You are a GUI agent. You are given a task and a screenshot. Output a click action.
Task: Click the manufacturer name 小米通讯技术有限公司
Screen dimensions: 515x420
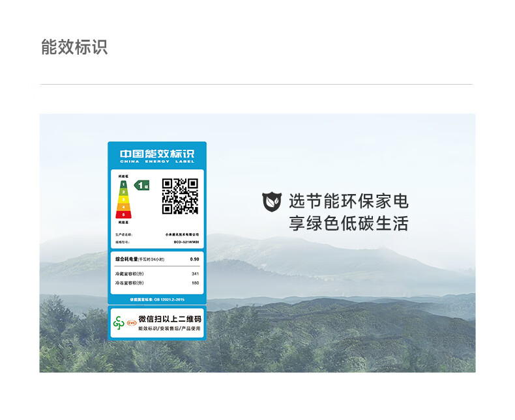pos(183,234)
